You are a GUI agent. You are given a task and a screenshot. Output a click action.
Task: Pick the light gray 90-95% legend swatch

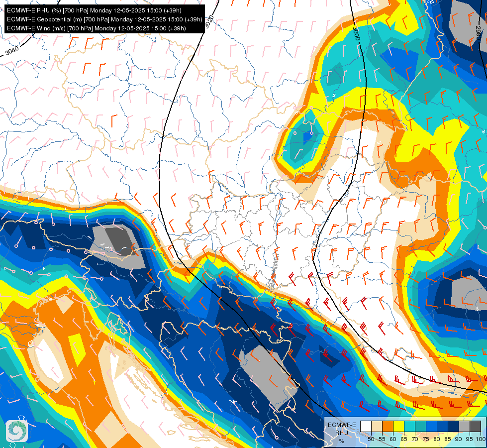[464, 426]
